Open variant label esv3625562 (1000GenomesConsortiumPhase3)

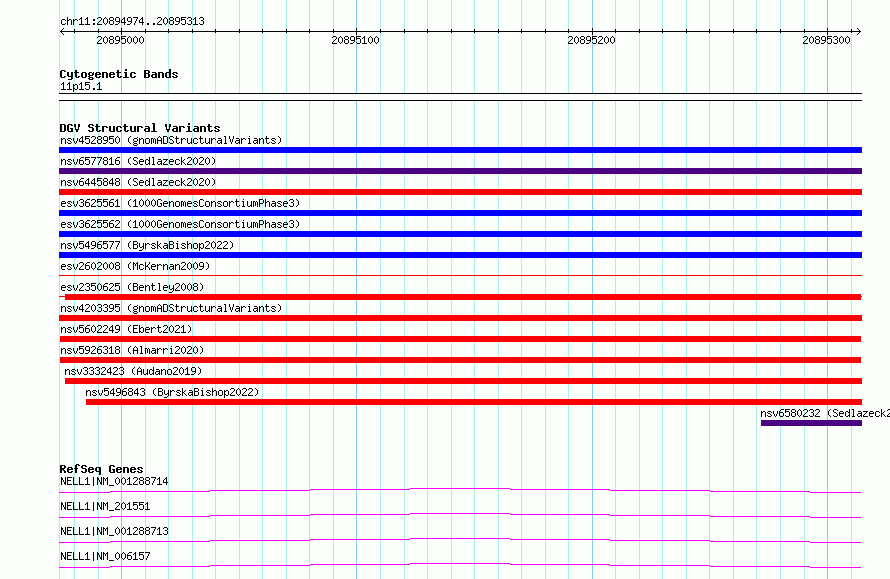pyautogui.click(x=180, y=224)
